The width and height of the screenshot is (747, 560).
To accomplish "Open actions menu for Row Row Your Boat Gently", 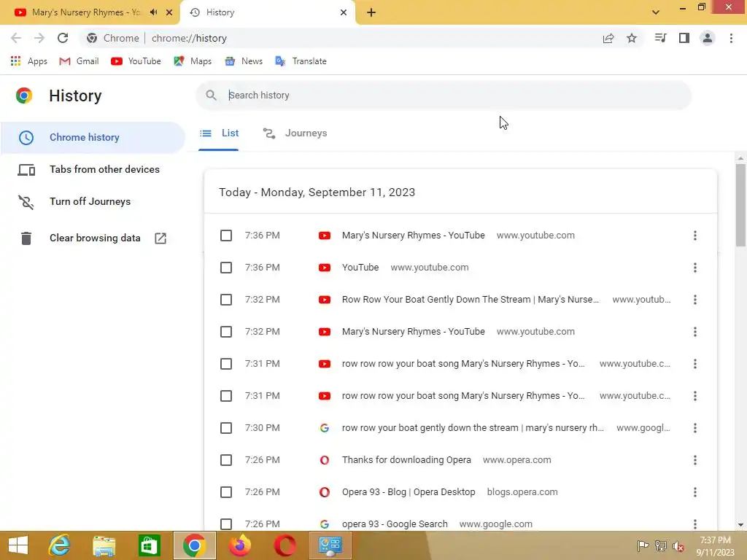I will coord(695,300).
